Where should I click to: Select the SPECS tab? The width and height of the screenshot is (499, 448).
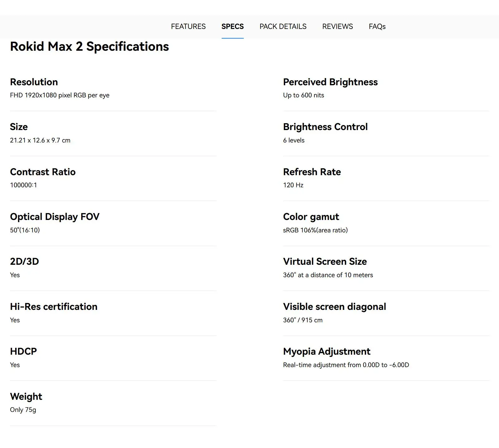[233, 26]
